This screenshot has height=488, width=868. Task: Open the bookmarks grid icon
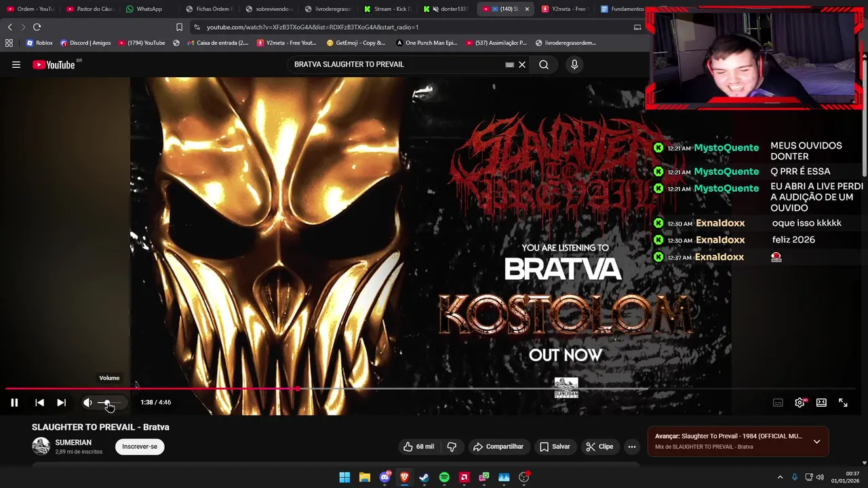click(x=9, y=43)
